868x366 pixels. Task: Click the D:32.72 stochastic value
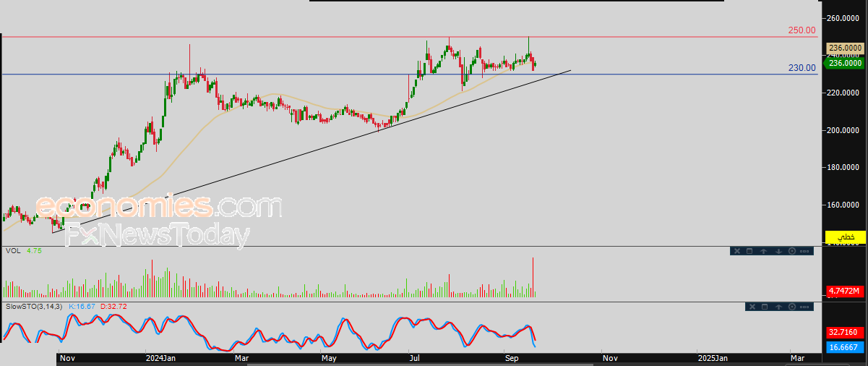coord(113,307)
